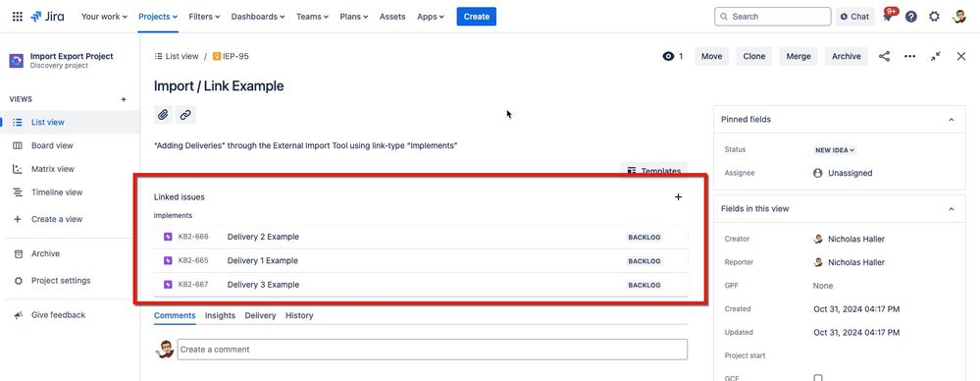980x381 pixels.
Task: Switch to the Insights tab
Action: (220, 316)
